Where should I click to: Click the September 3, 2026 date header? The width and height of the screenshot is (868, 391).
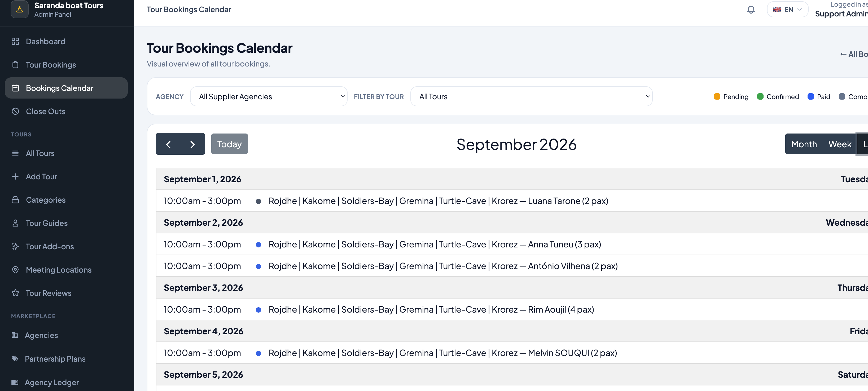click(x=203, y=288)
